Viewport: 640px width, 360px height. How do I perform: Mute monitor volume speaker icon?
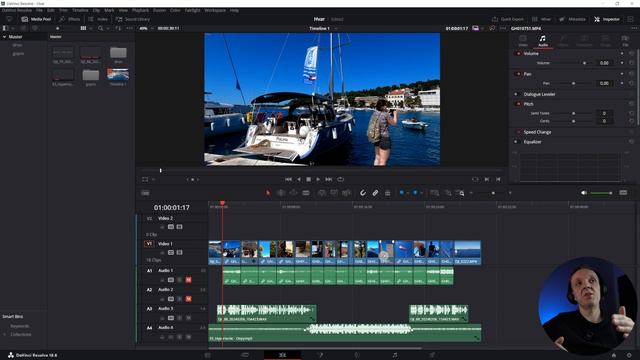click(584, 193)
